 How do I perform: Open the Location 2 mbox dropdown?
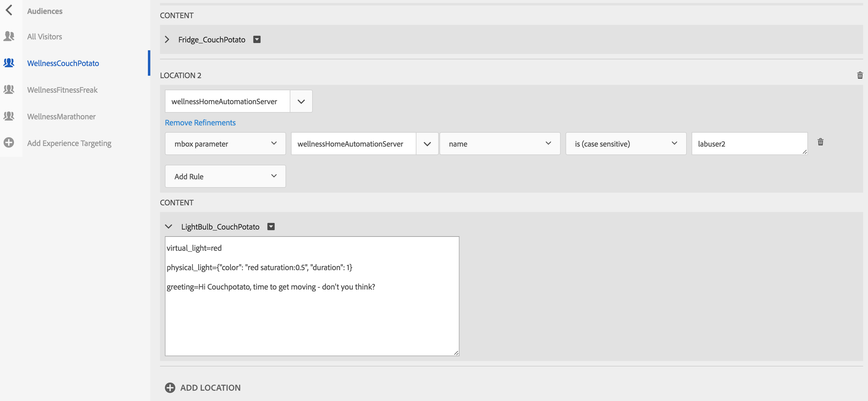(301, 101)
